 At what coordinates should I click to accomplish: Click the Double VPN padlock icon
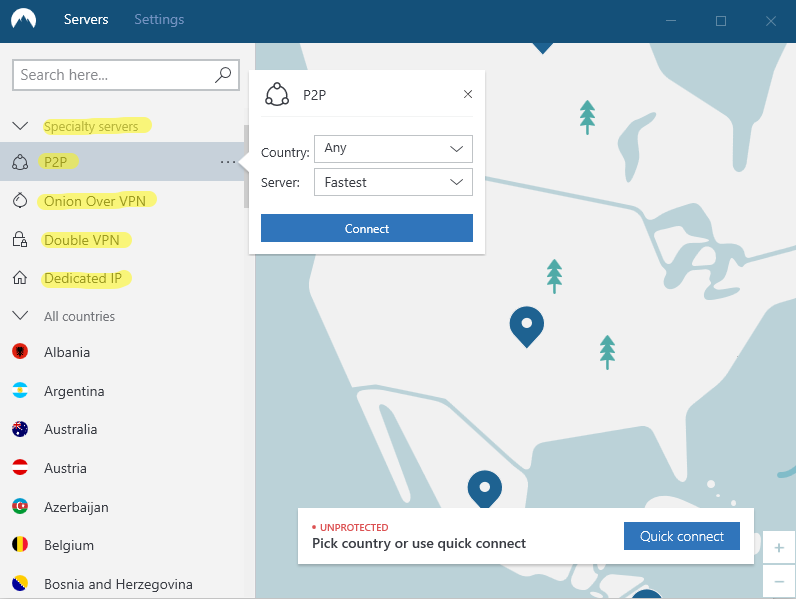(x=20, y=239)
